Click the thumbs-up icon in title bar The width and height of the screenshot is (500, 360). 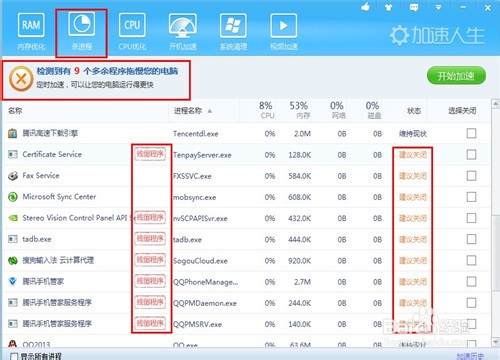click(365, 7)
